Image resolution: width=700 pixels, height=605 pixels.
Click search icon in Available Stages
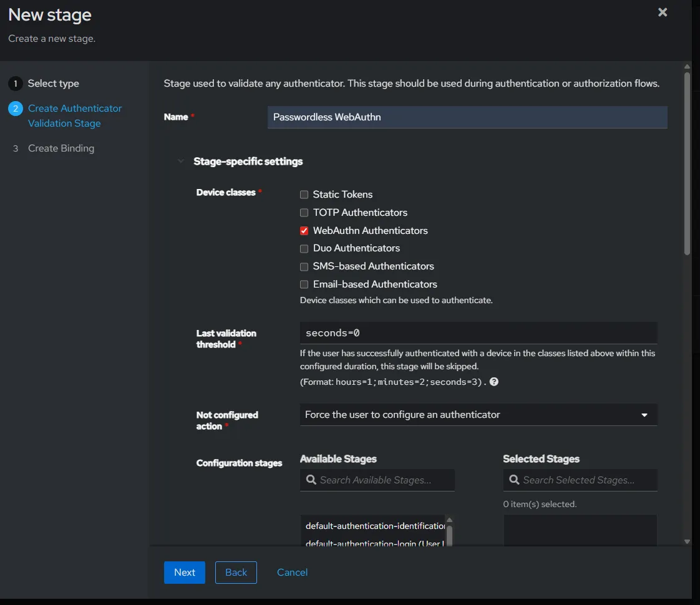click(311, 480)
